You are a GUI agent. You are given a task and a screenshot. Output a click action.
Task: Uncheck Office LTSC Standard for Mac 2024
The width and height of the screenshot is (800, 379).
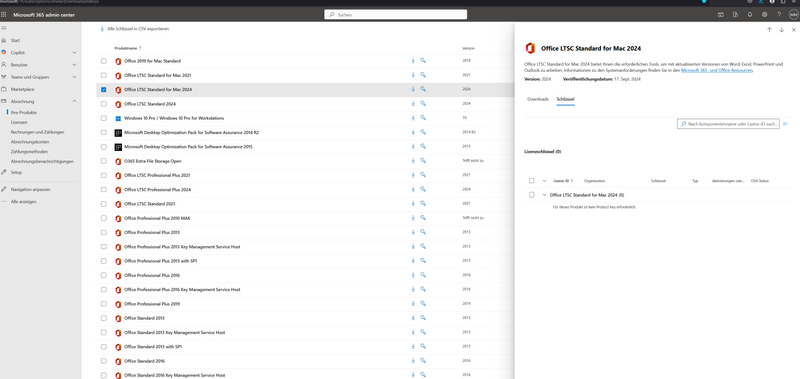(x=104, y=89)
